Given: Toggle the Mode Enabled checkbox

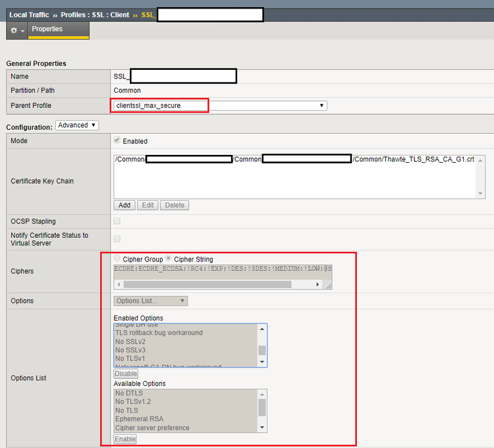Looking at the screenshot, I should [117, 141].
